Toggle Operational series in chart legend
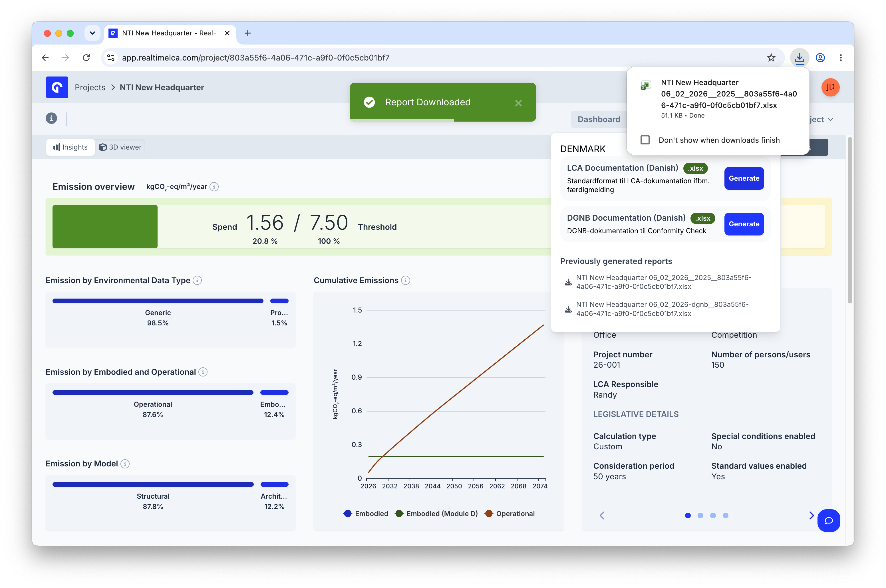886x588 pixels. 510,514
